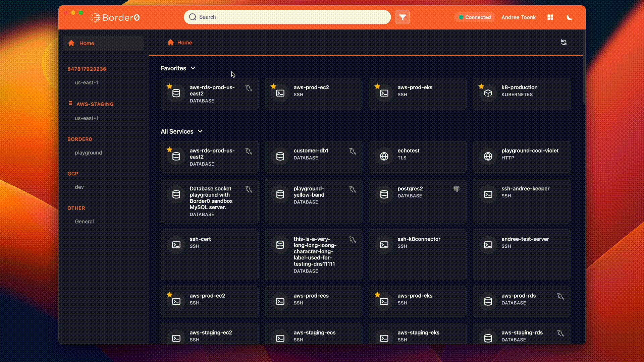
Task: Expand the AWS-STAGING sidebar group
Action: tap(95, 104)
